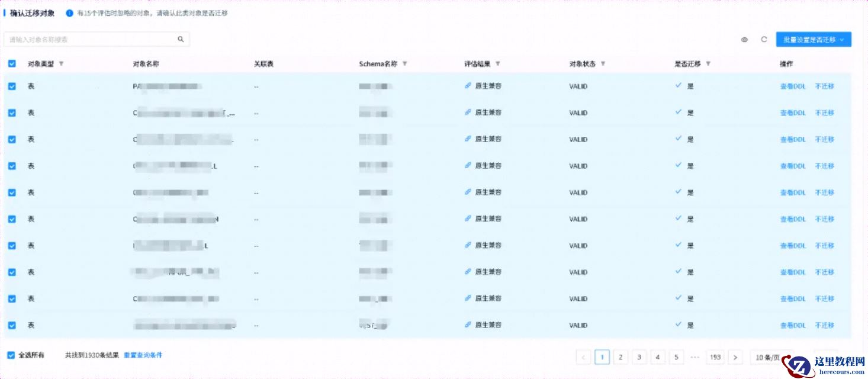Click the search magnifier icon in the object name field
Image resolution: width=868 pixels, height=379 pixels.
pyautogui.click(x=181, y=40)
